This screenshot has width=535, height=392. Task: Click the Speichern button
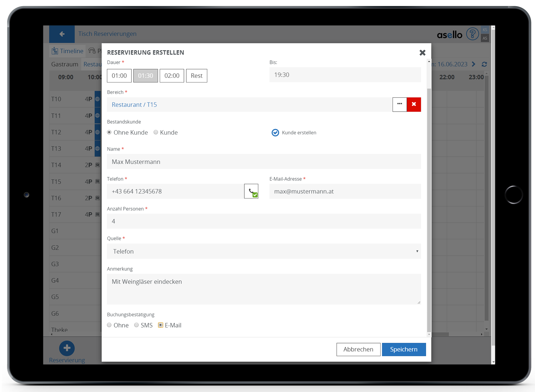click(404, 349)
